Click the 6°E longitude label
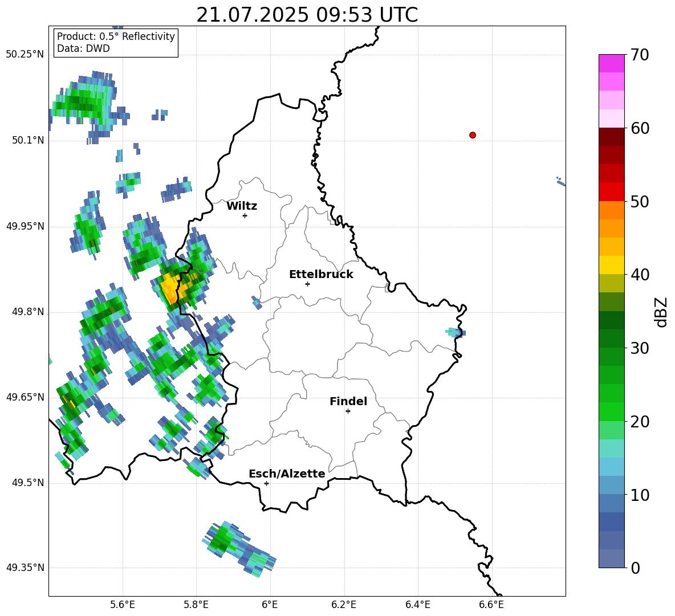 (x=270, y=605)
